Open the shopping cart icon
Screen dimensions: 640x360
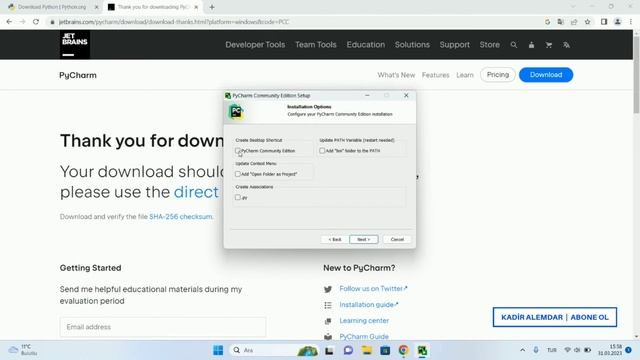(x=549, y=45)
